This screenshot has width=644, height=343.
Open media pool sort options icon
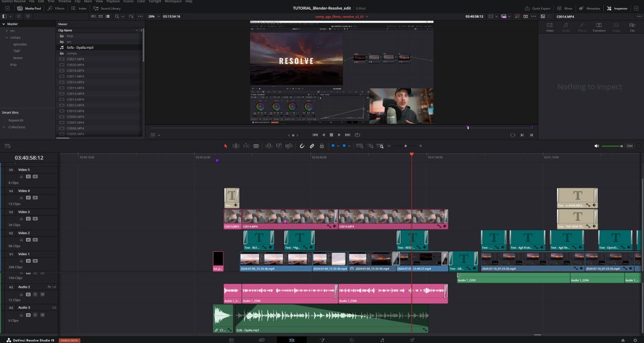point(131,17)
